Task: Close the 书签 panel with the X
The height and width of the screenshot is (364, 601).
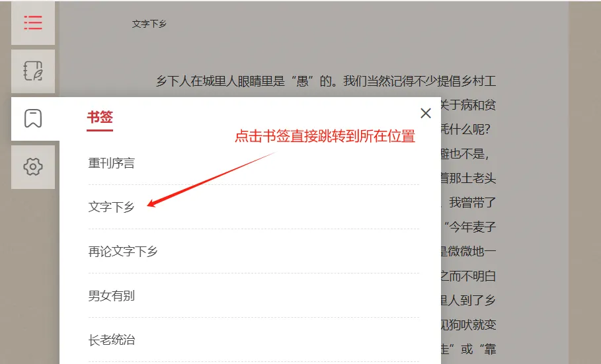Action: point(425,113)
